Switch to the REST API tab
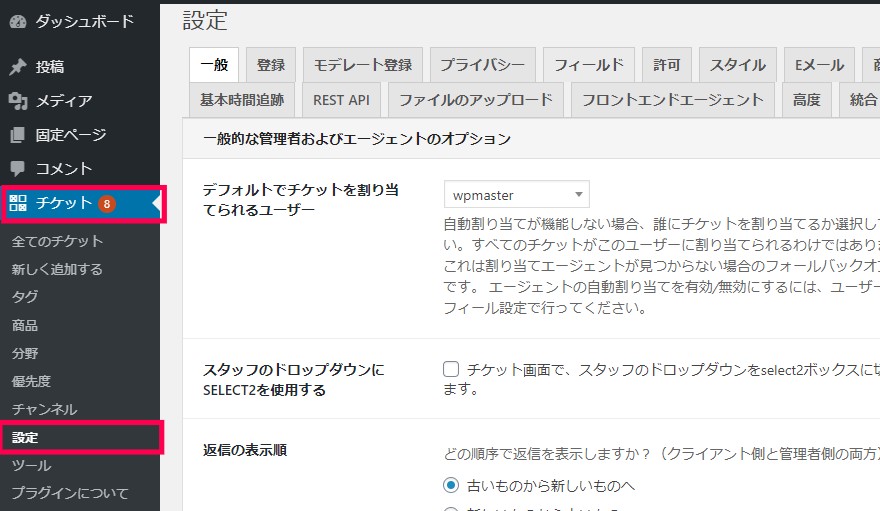 click(x=341, y=100)
